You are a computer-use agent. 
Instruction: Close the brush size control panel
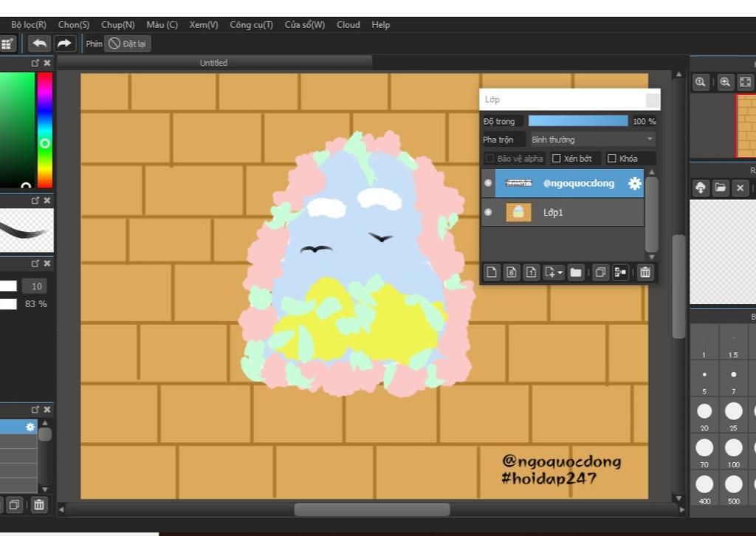pyautogui.click(x=47, y=264)
